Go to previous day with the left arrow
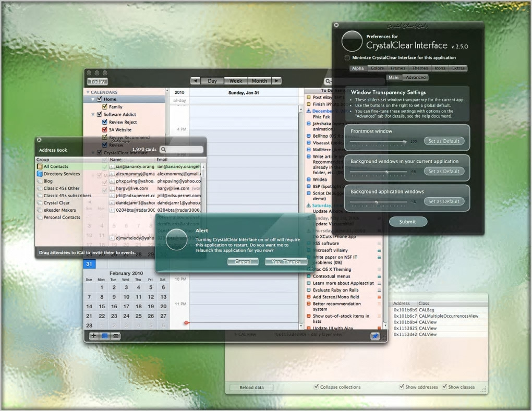This screenshot has width=532, height=411. pyautogui.click(x=195, y=81)
